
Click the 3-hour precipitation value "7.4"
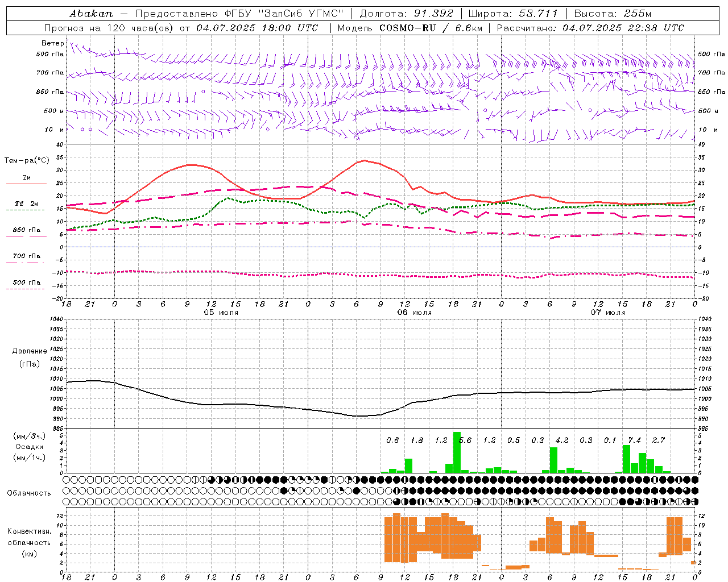tap(634, 440)
